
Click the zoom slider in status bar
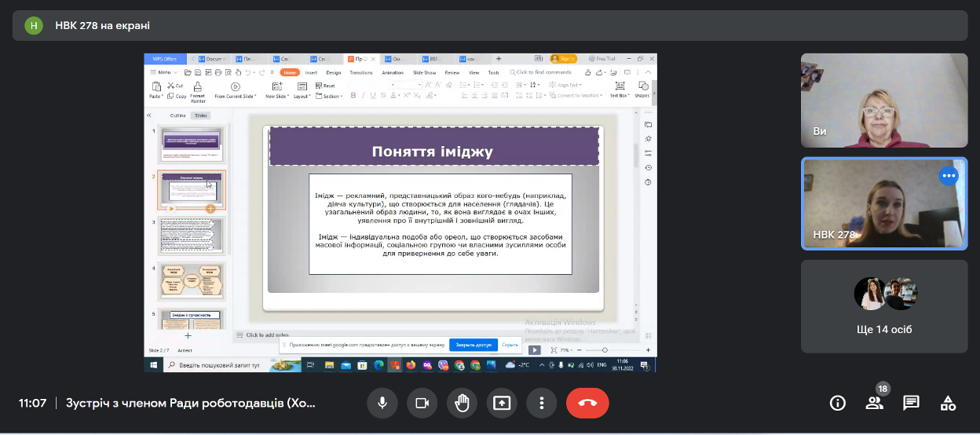pos(605,349)
